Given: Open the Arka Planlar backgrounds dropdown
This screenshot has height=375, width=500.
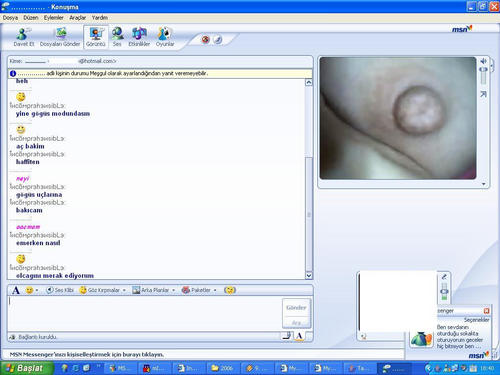Looking at the screenshot, I should 173,290.
